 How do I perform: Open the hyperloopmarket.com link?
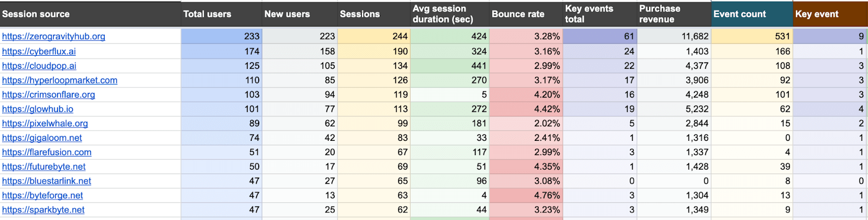[x=60, y=80]
